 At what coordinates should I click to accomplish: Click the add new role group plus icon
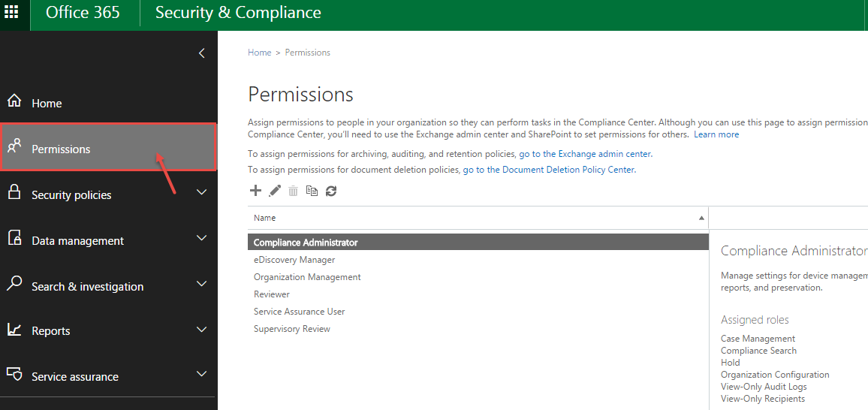(x=255, y=191)
